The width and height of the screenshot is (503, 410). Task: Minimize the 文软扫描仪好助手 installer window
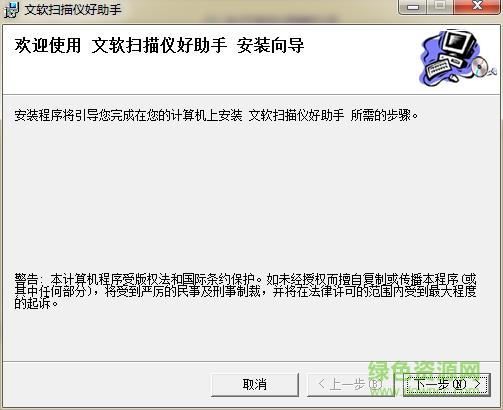point(413,6)
